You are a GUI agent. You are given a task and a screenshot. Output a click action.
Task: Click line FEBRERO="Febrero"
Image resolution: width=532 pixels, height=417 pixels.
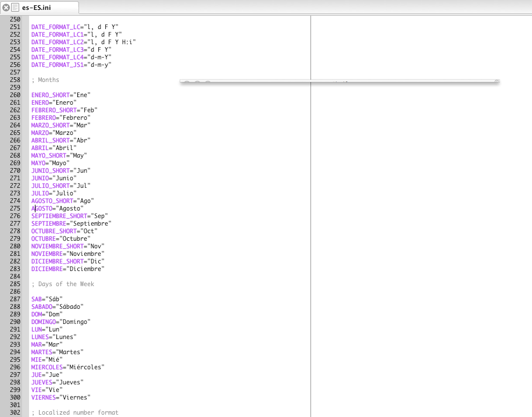pyautogui.click(x=60, y=117)
